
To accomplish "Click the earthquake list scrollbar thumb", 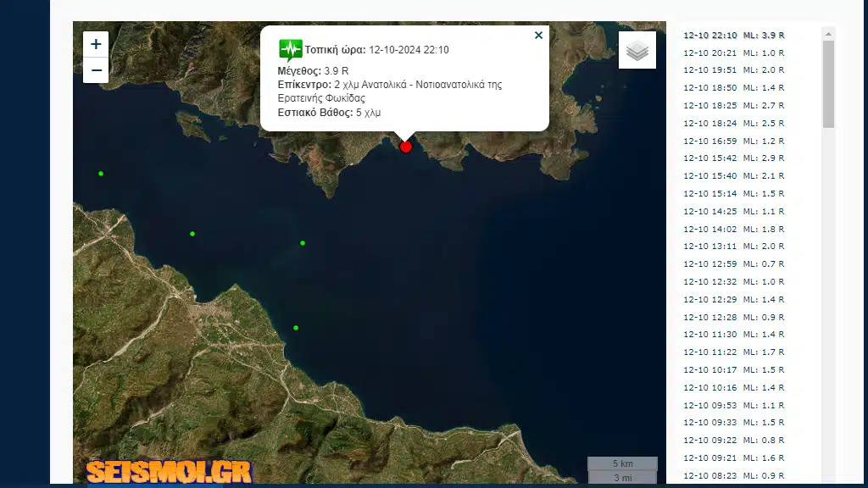I will click(828, 85).
